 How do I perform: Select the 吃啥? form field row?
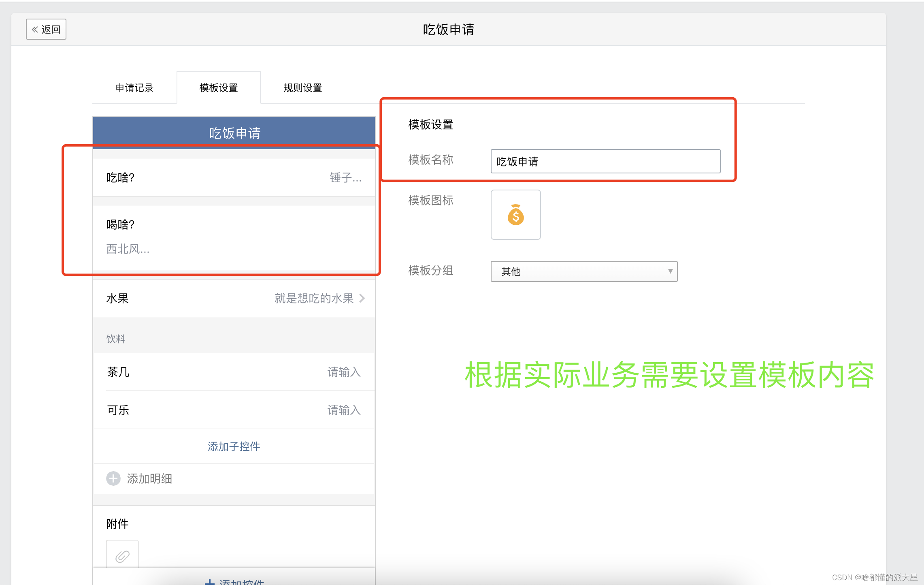(234, 178)
